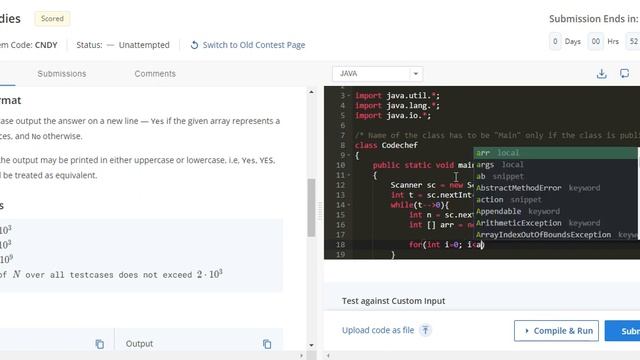Open the Submissions tab
Viewport: 640px width, 360px height.
coord(62,74)
